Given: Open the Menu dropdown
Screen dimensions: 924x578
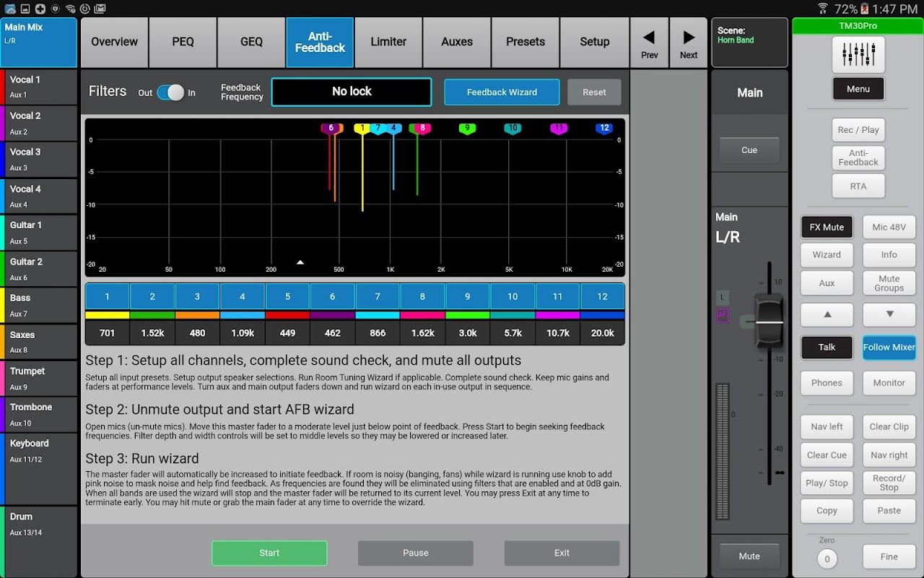Looking at the screenshot, I should tap(858, 89).
